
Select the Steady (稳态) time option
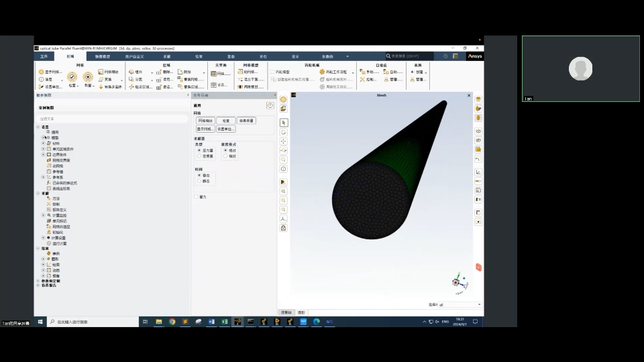(199, 175)
